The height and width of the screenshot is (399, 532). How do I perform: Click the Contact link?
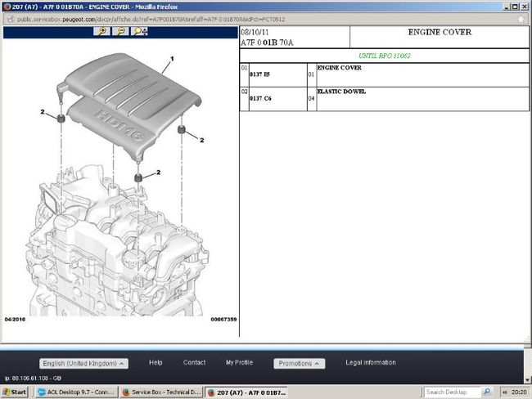(x=194, y=362)
